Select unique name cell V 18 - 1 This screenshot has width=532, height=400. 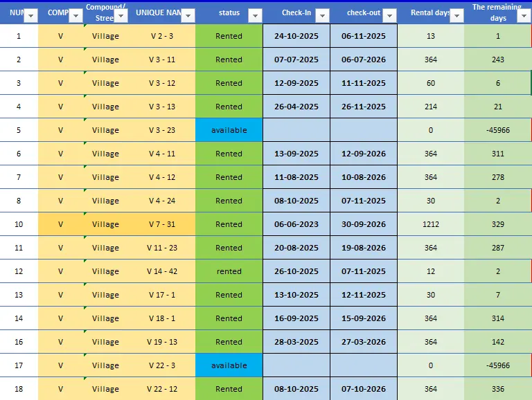click(x=162, y=318)
